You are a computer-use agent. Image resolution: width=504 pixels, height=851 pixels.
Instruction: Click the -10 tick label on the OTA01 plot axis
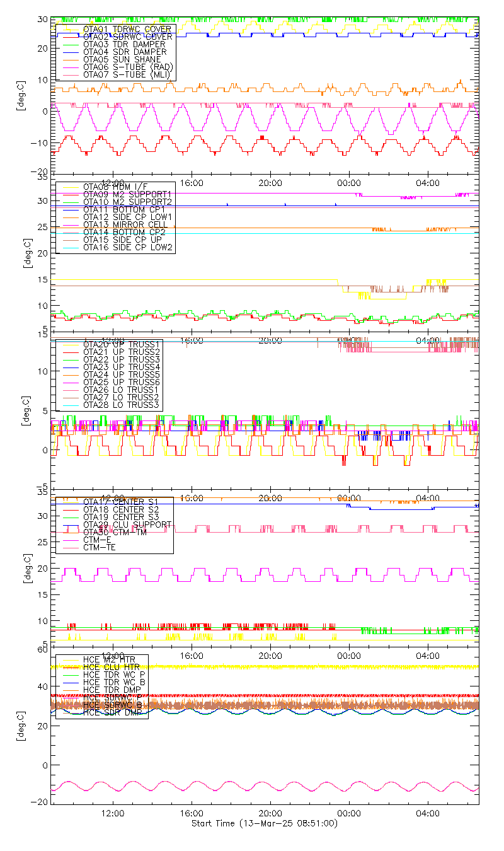[x=40, y=142]
